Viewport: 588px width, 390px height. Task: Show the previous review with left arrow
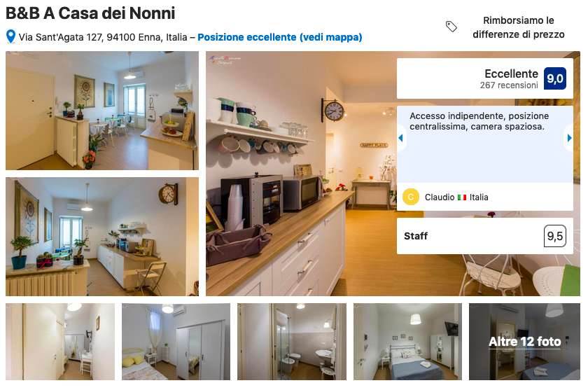tap(400, 138)
